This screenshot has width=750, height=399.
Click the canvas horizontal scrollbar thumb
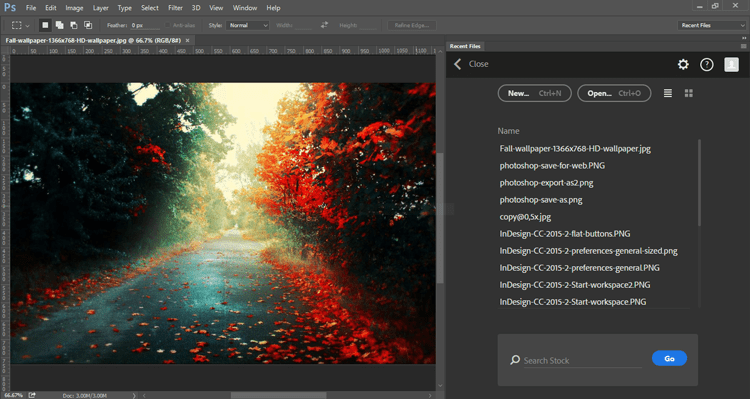point(278,396)
